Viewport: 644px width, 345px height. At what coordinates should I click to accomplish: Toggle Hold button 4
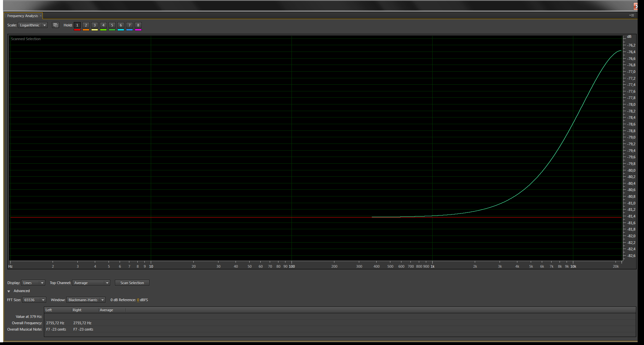click(x=103, y=25)
